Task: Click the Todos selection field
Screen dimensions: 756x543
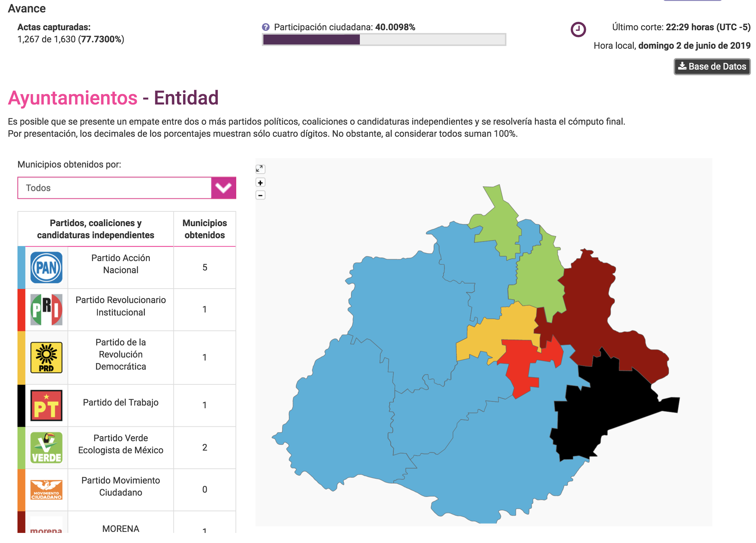Action: pyautogui.click(x=114, y=188)
